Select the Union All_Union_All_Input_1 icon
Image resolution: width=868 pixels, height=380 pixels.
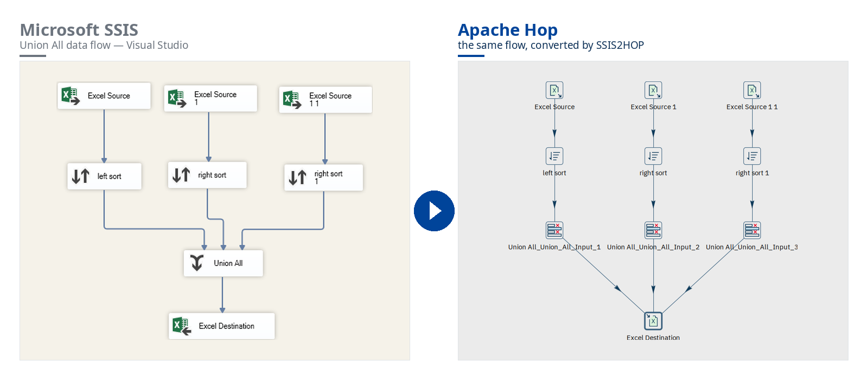[x=554, y=230]
